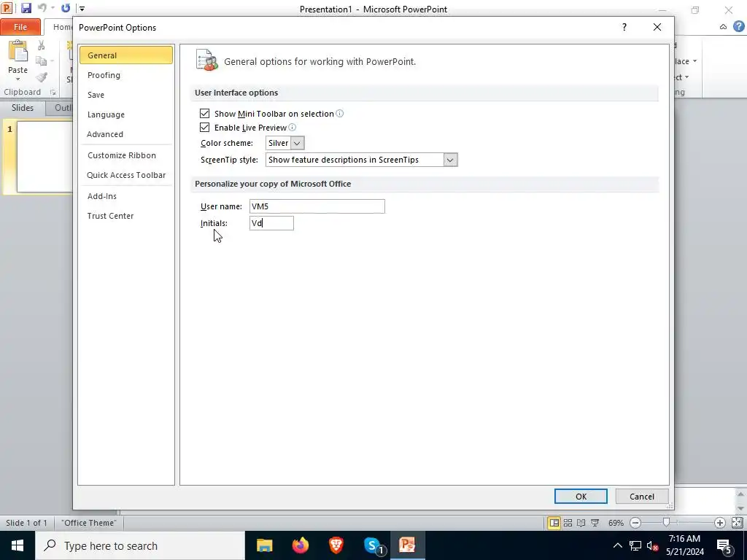Open the Clipboard group dialog launcher
The height and width of the screenshot is (560, 747).
53,93
